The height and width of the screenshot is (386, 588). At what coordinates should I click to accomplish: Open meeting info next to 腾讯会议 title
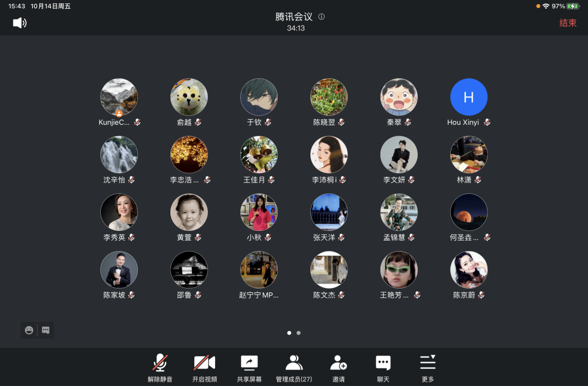321,17
